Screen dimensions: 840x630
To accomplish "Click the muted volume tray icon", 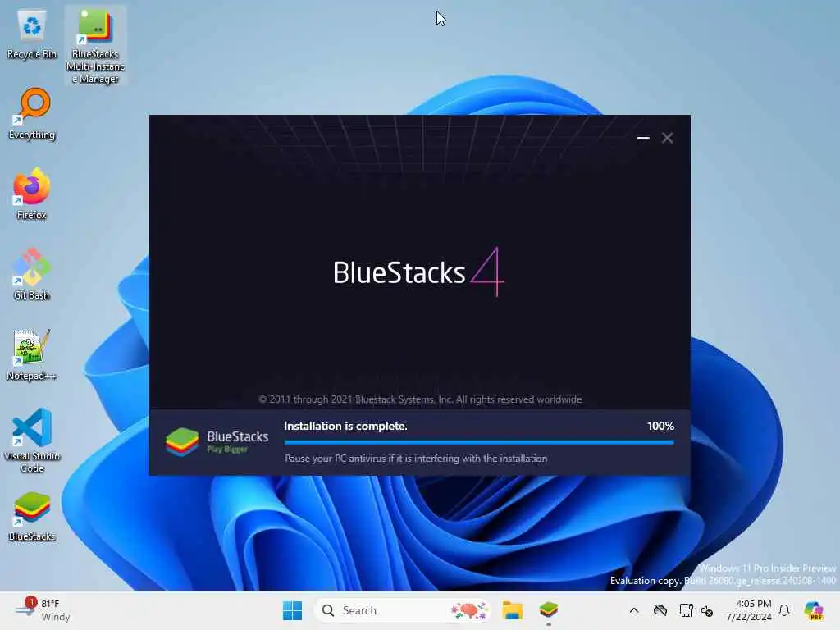I will [x=707, y=610].
